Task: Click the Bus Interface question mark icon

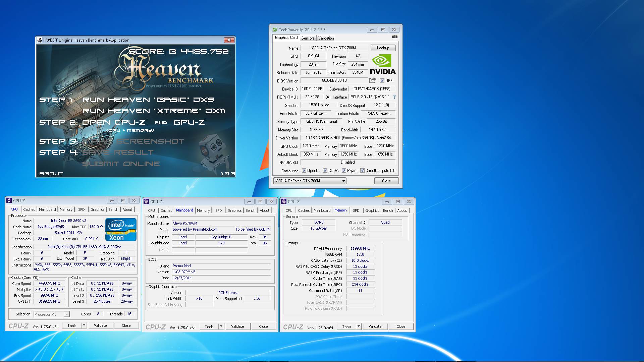Action: (x=394, y=97)
